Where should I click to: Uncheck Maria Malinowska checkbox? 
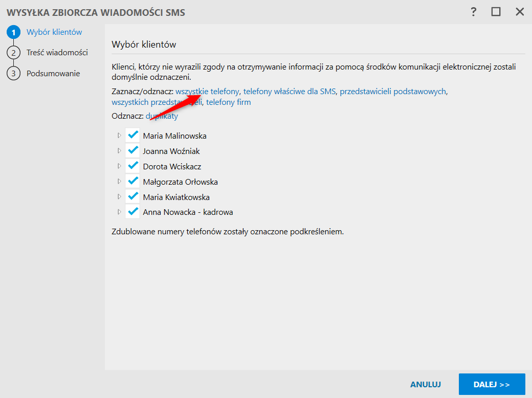[x=133, y=136]
